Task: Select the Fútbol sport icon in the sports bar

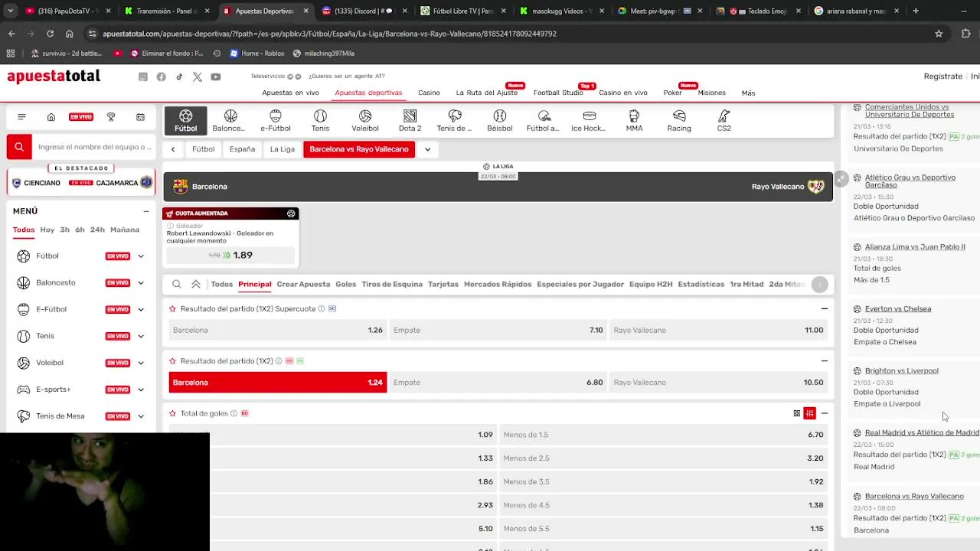Action: (185, 121)
